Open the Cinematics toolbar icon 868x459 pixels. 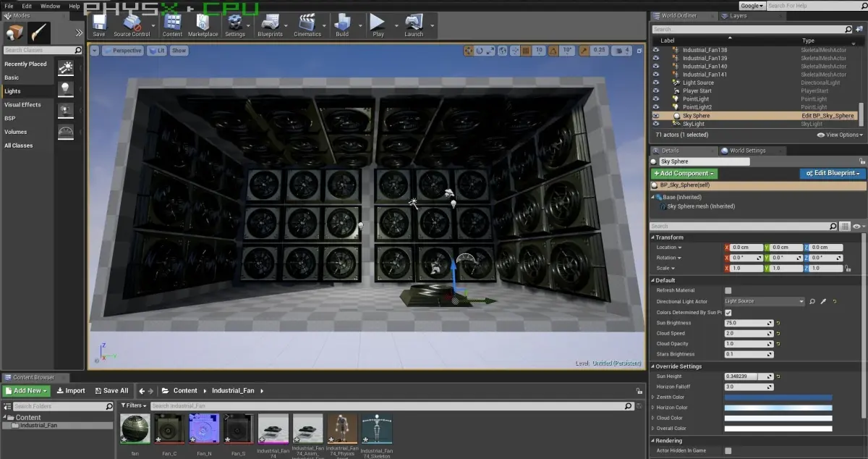307,22
